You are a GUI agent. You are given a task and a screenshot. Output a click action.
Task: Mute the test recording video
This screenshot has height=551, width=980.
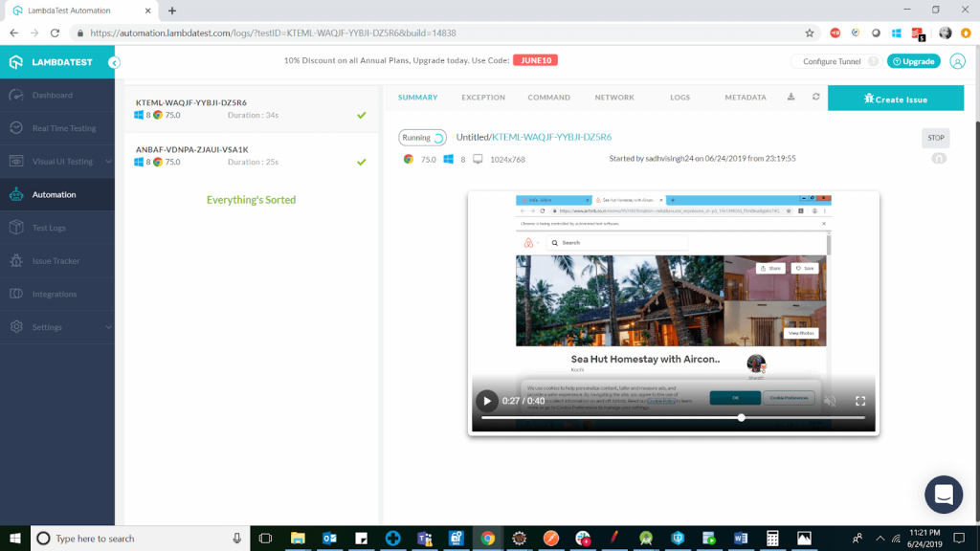829,401
